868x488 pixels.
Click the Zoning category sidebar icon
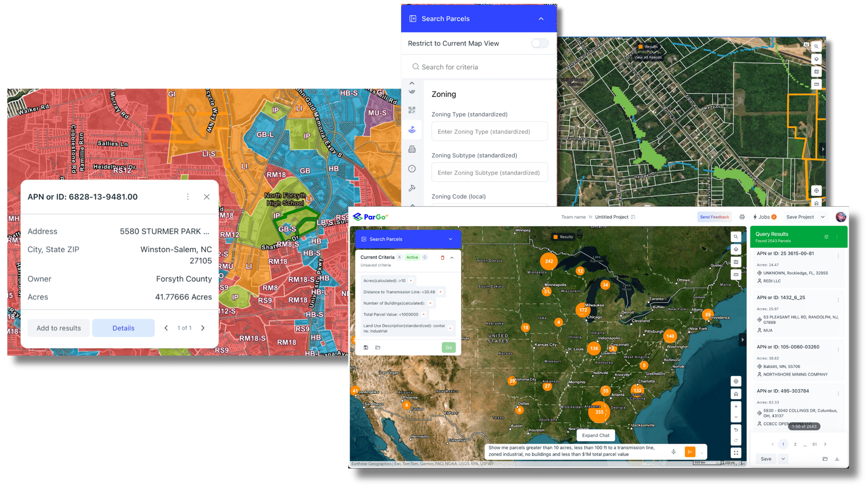tap(412, 129)
